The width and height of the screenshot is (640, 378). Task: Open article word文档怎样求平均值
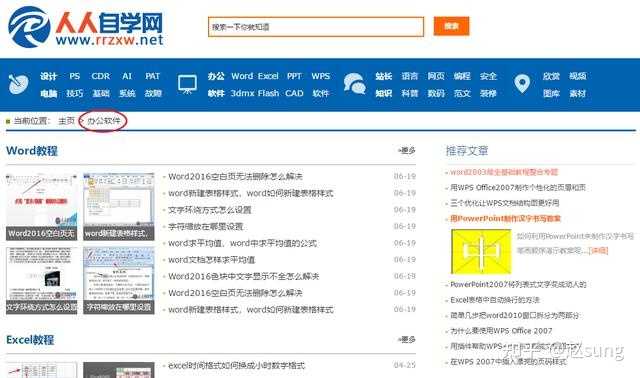[211, 260]
